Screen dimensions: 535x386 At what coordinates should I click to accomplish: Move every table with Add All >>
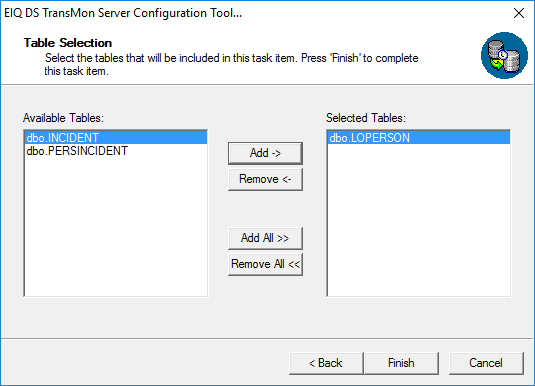(x=265, y=238)
